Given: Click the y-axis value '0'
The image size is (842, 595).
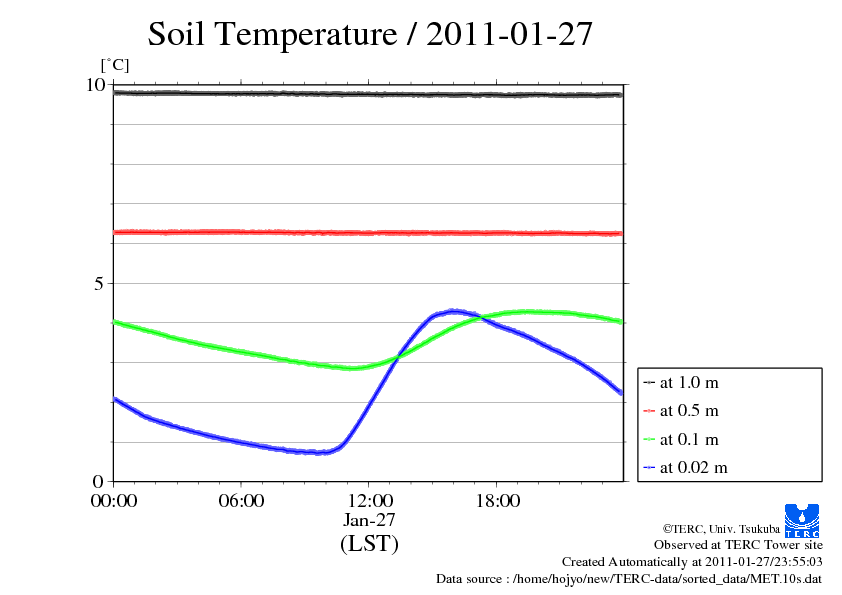Looking at the screenshot, I should [x=98, y=482].
